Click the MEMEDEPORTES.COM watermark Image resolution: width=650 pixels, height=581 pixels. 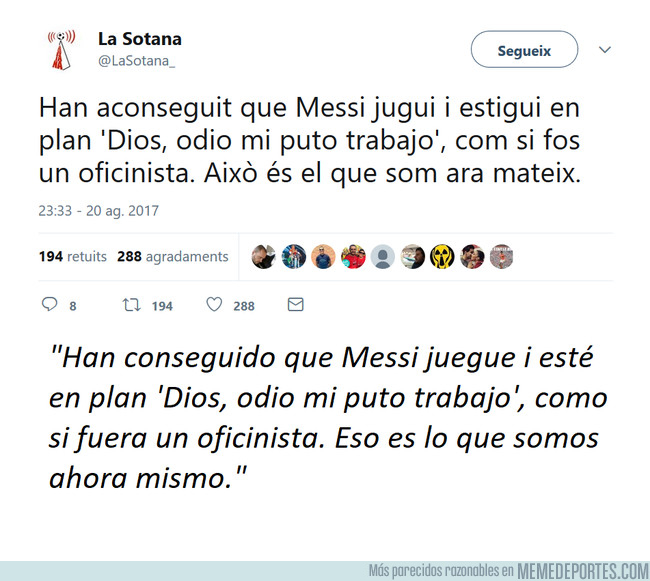pyautogui.click(x=583, y=571)
